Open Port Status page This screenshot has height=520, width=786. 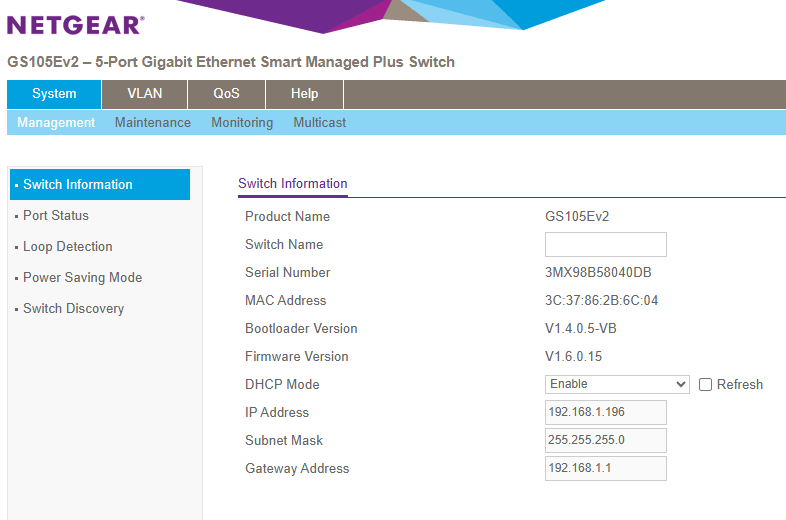(56, 216)
